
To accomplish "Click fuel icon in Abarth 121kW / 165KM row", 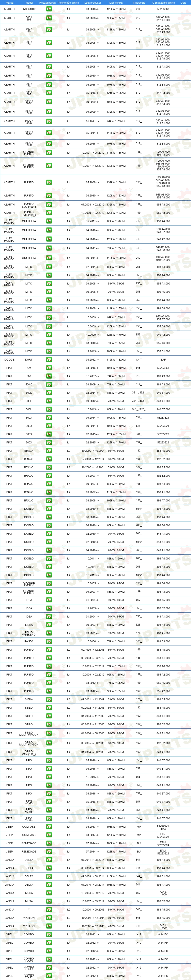I will [49, 93].
